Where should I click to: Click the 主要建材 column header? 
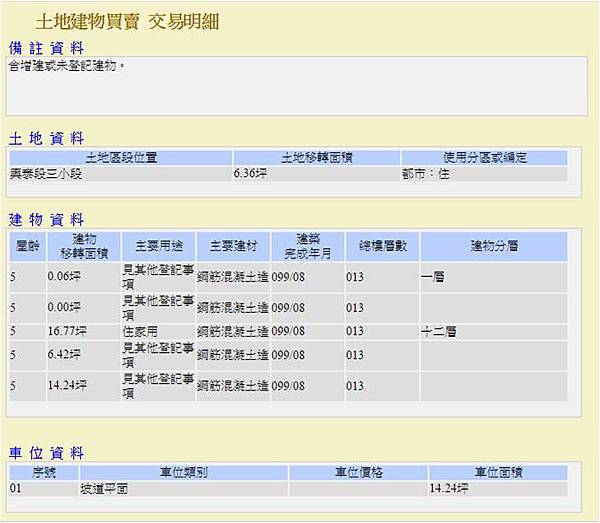(x=233, y=246)
